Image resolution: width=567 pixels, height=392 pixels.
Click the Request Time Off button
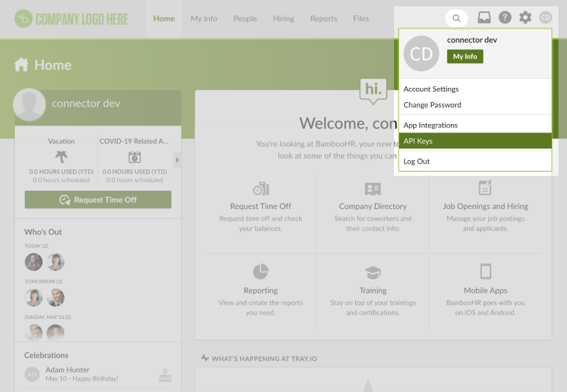point(98,200)
